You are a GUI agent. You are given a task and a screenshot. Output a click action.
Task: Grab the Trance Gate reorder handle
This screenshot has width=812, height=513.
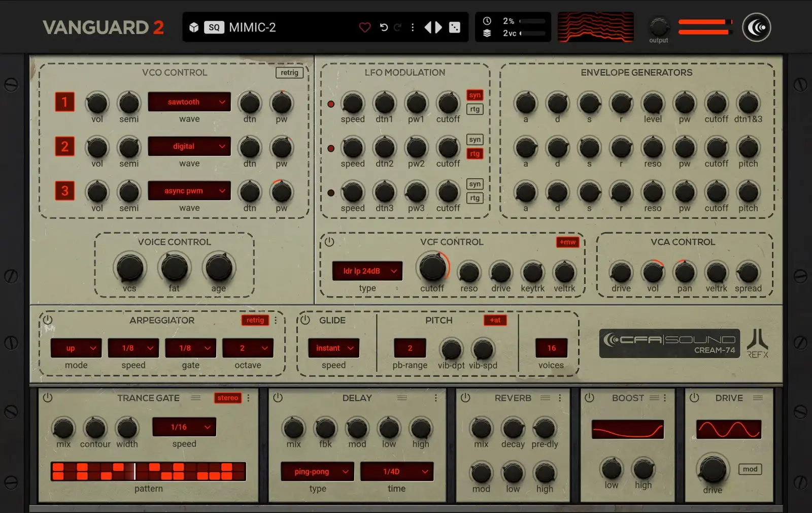196,398
